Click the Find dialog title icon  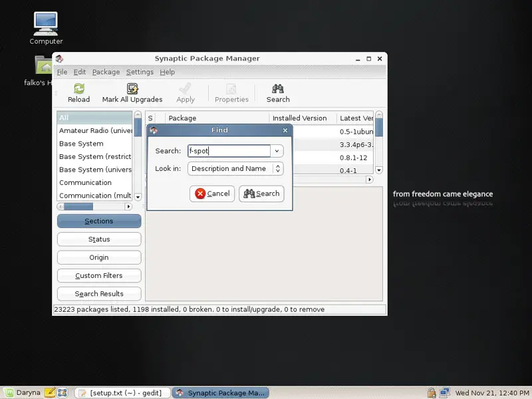(x=154, y=130)
